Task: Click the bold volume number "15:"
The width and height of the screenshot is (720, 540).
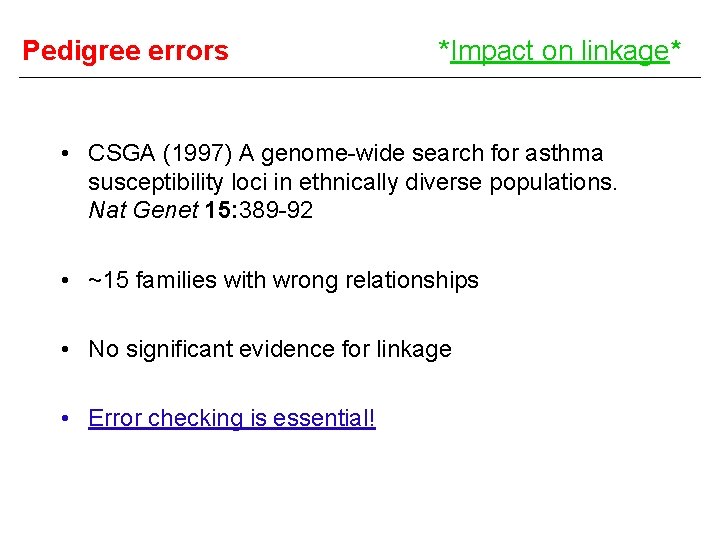Action: pos(221,210)
